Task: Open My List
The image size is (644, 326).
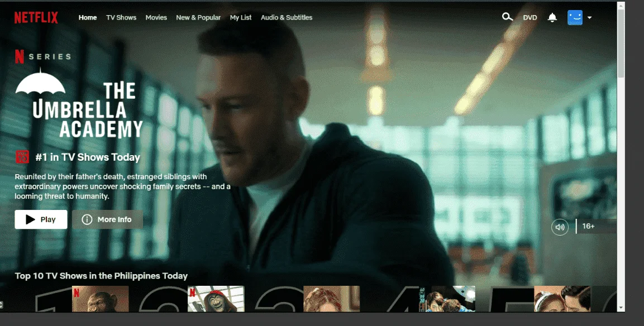Action: click(241, 18)
